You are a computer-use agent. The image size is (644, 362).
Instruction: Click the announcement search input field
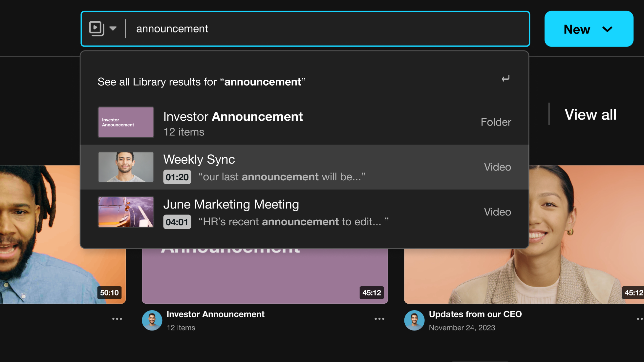[328, 29]
